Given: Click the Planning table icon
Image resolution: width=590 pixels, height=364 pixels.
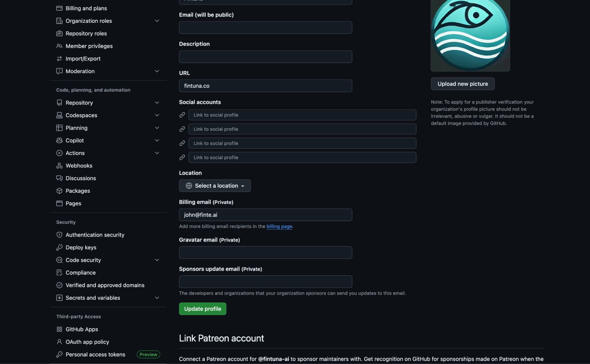Looking at the screenshot, I should (59, 128).
